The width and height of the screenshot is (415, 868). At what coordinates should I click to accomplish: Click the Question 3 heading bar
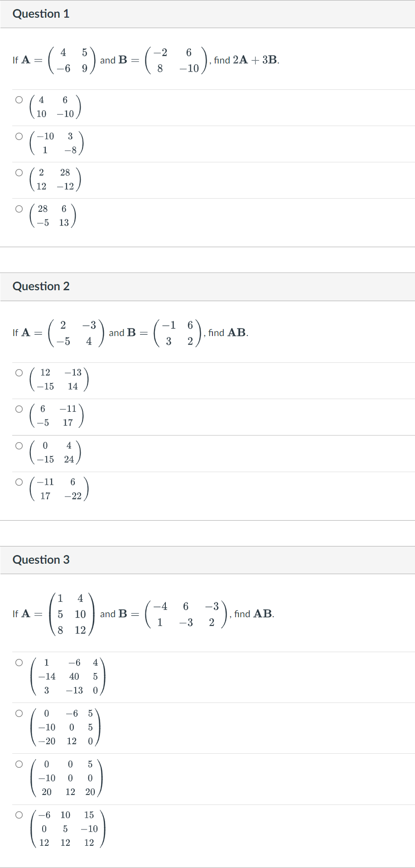pos(41,560)
